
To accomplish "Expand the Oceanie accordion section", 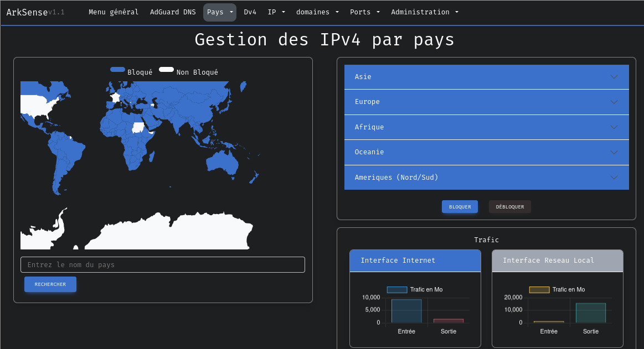I will pos(486,152).
